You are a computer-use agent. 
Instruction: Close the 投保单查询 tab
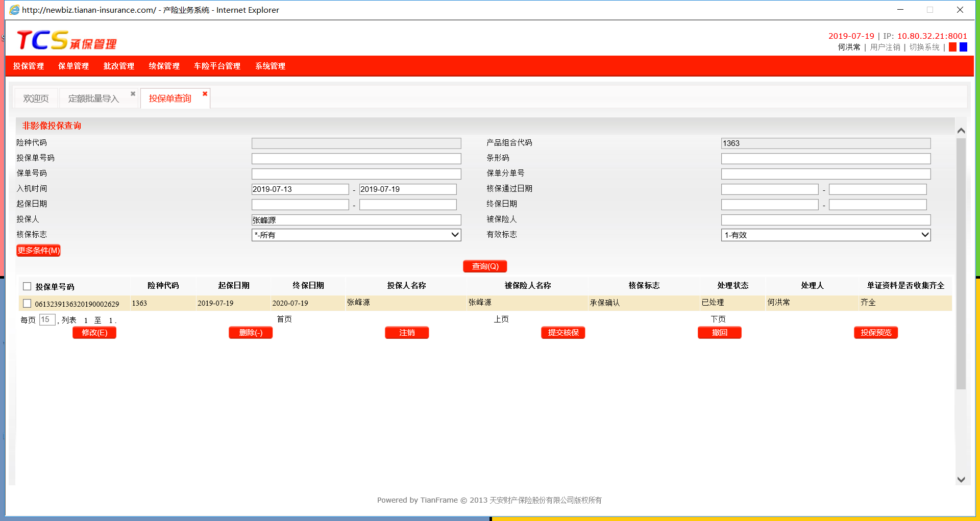click(x=205, y=94)
